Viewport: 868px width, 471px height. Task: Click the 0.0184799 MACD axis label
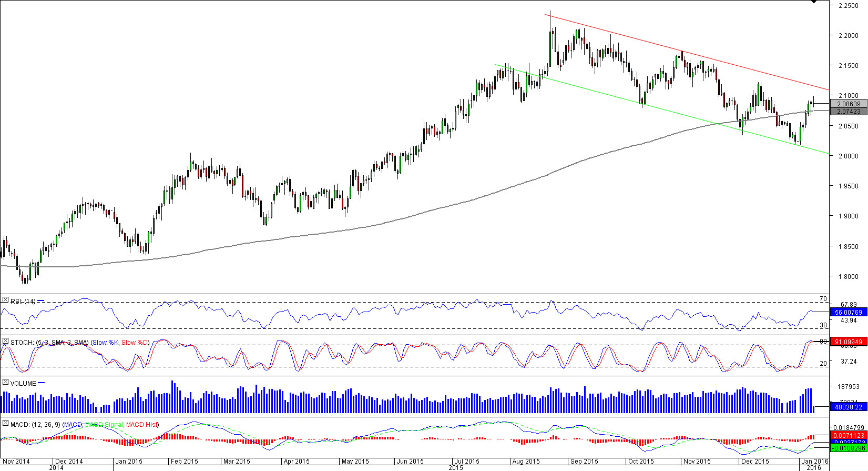coord(850,427)
